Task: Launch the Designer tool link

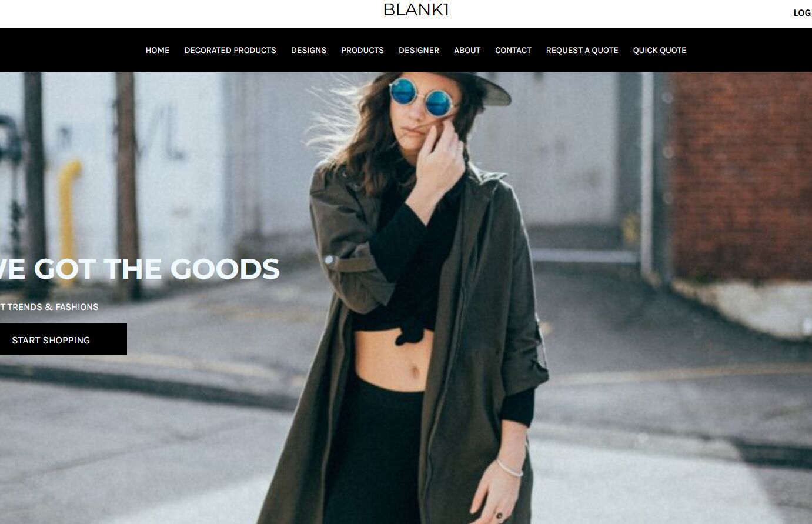Action: [419, 50]
